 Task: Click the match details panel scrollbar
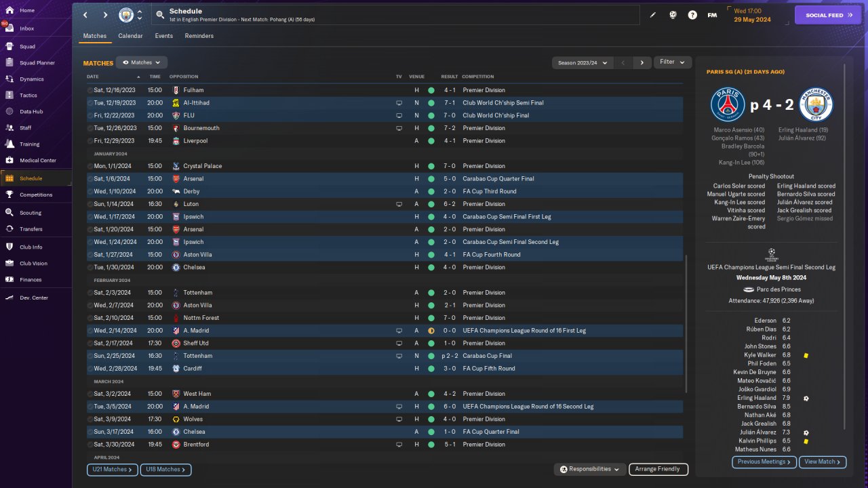pyautogui.click(x=844, y=247)
